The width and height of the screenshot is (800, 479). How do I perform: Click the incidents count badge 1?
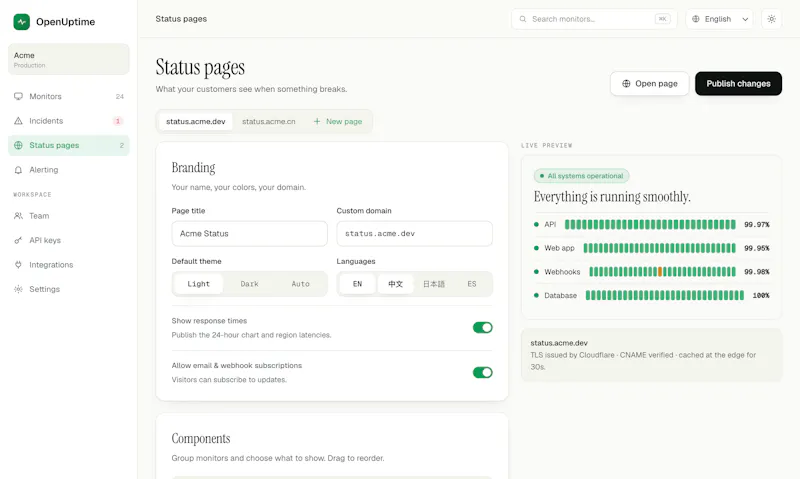point(118,121)
